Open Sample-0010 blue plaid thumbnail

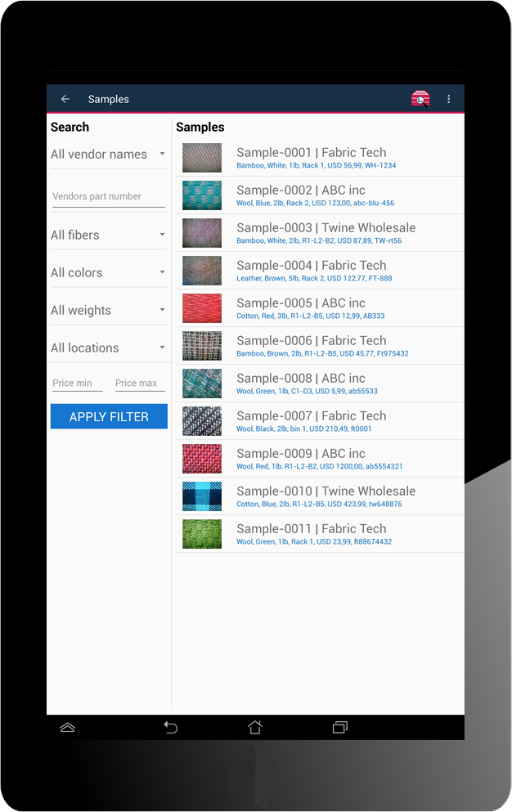(x=202, y=496)
